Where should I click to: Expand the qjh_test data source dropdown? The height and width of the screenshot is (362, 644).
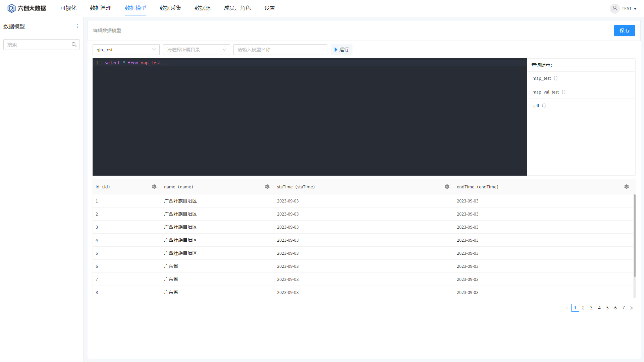pos(126,50)
